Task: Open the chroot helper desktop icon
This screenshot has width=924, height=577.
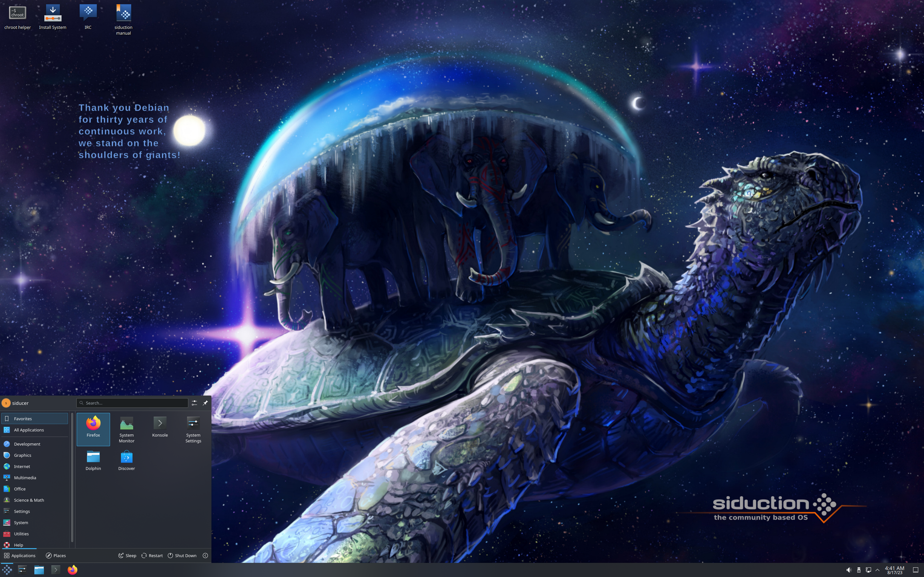Action: click(x=17, y=14)
